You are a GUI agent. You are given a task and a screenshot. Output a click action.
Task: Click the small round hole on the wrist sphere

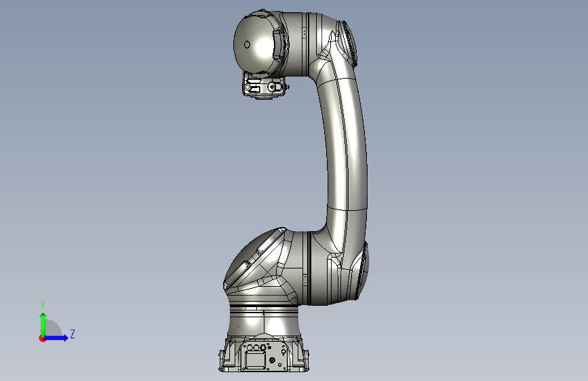247,45
